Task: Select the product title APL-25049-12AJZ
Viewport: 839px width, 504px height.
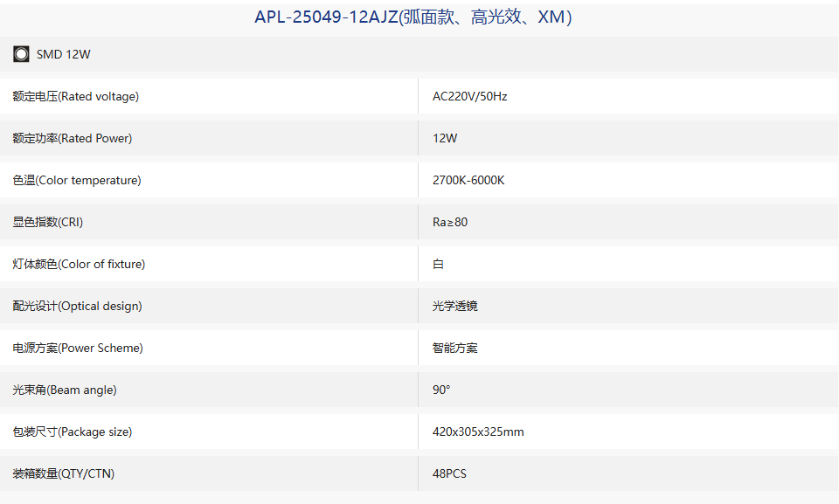Action: tap(413, 17)
